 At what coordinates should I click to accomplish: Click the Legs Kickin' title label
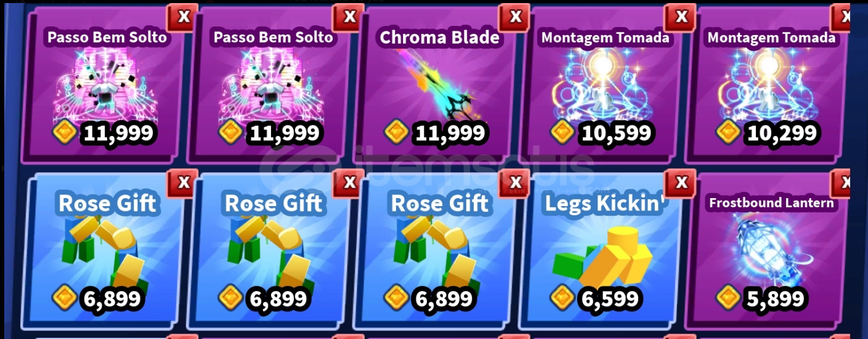tap(604, 203)
